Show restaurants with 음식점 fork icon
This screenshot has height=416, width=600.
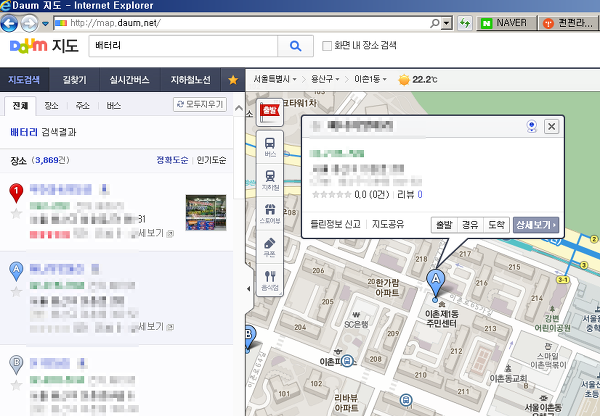[x=270, y=280]
